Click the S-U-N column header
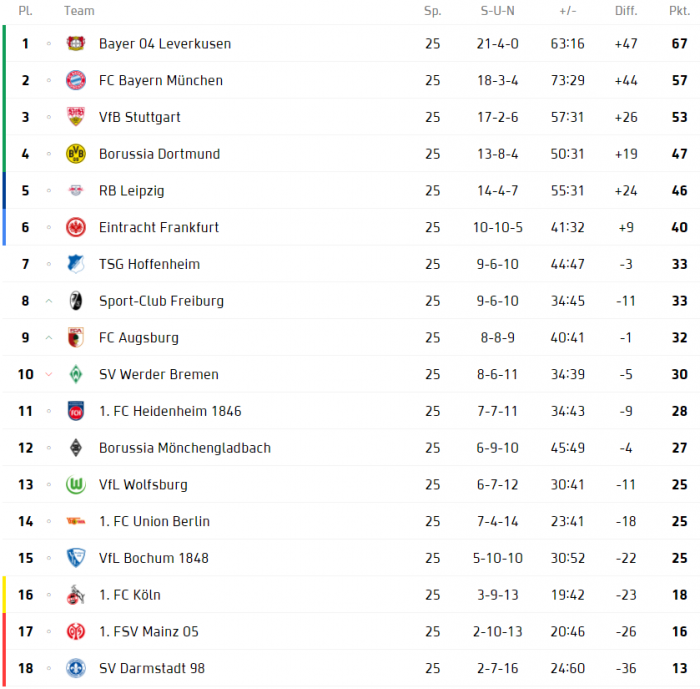 (497, 11)
